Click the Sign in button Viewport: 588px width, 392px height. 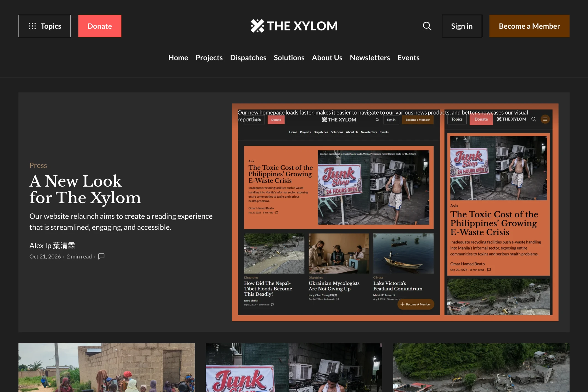pyautogui.click(x=462, y=26)
